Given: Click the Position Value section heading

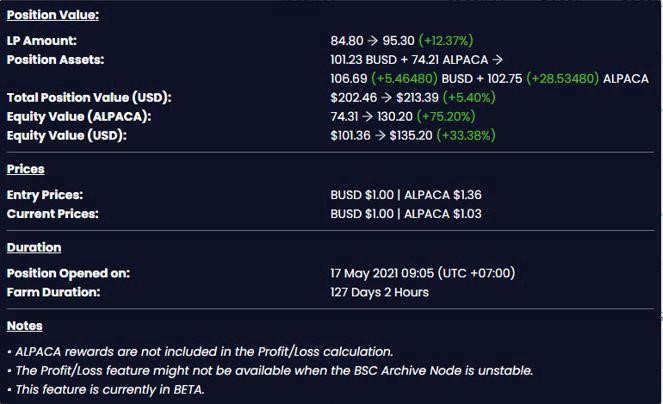Looking at the screenshot, I should 52,15.
